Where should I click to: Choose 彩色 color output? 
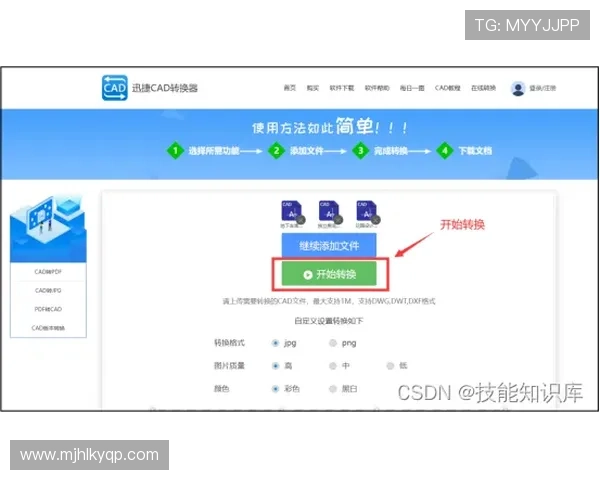tap(275, 389)
